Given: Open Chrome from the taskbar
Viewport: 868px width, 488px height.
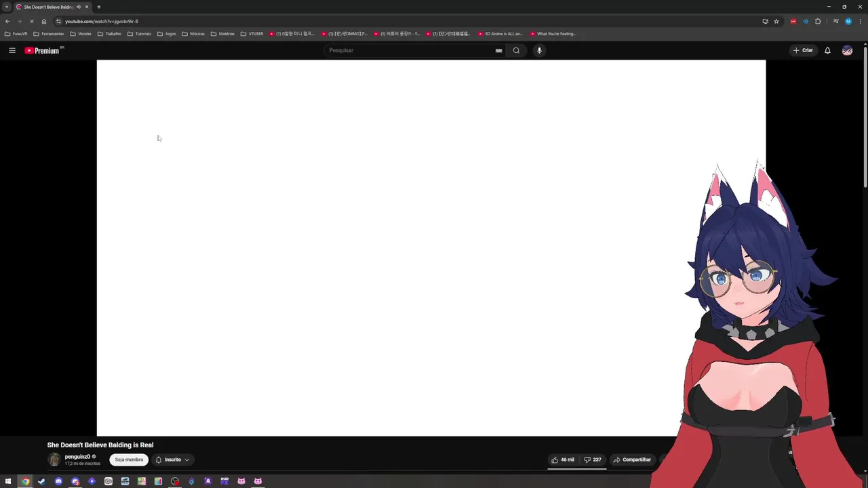Looking at the screenshot, I should tap(25, 481).
